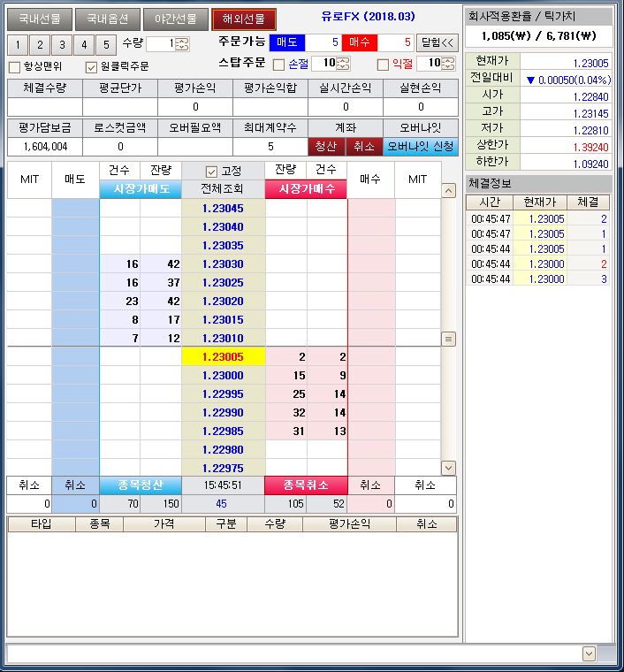Enable the 익절 take-profit checkbox
This screenshot has height=672, width=624.
tap(383, 65)
